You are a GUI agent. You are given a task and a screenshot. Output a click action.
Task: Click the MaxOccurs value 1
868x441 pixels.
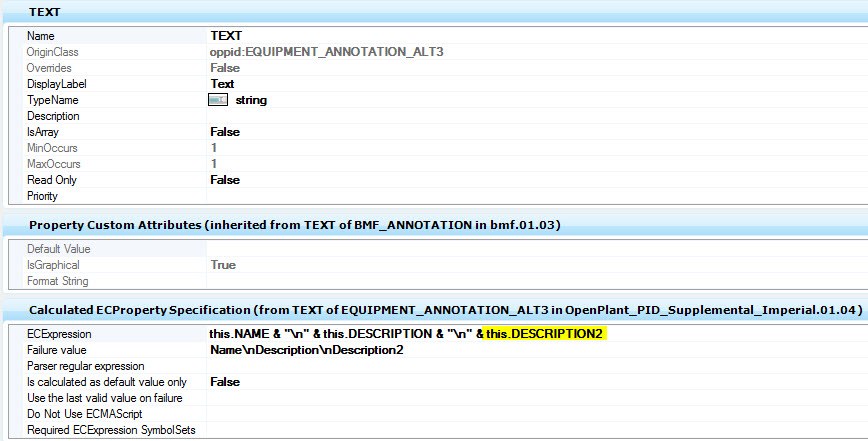click(214, 164)
